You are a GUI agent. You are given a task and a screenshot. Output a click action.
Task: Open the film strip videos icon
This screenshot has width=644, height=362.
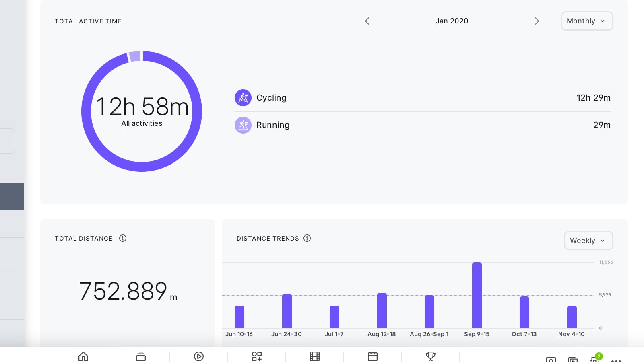coord(315,356)
